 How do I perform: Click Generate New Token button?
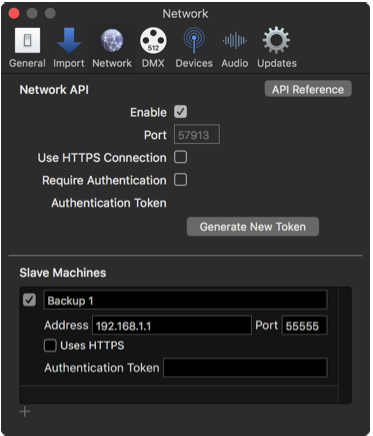(x=253, y=227)
